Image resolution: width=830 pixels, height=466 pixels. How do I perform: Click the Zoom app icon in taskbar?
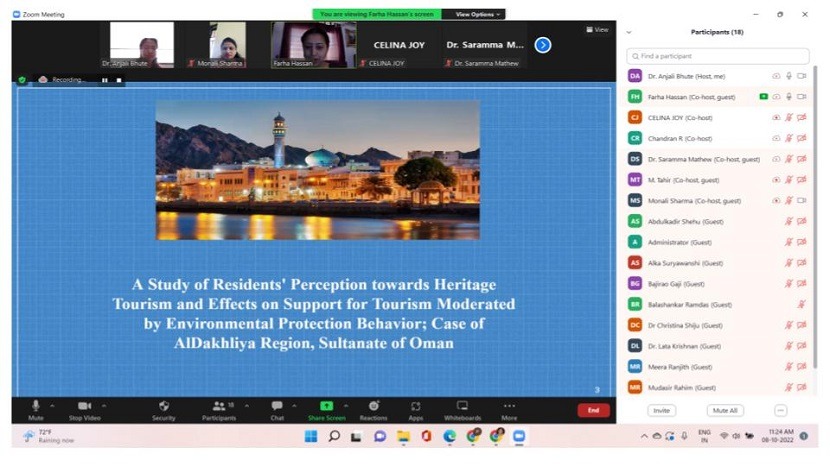tap(519, 436)
